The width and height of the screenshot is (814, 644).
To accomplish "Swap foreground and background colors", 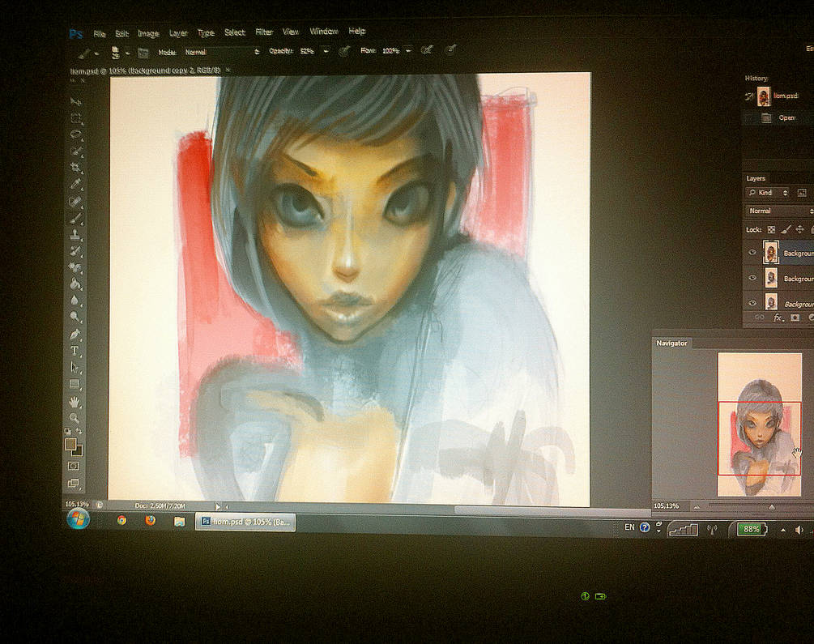I will click(x=79, y=431).
